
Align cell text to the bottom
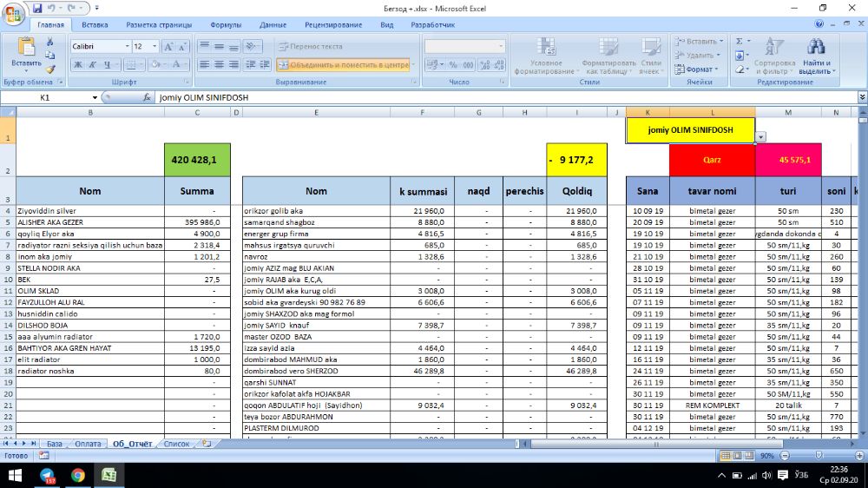(x=233, y=47)
